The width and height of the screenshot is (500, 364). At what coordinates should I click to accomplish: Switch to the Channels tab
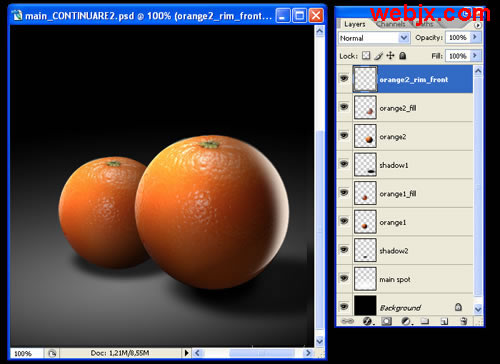tap(391, 24)
